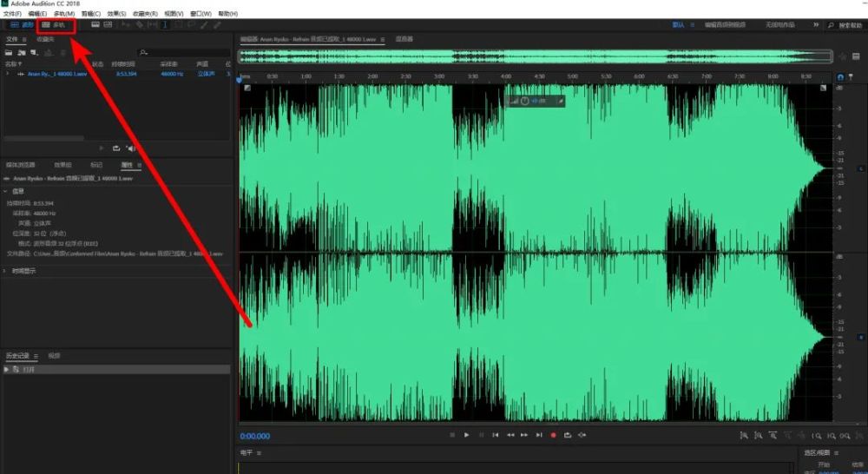Screen dimensions: 868x474
Task: Expand the 时间显示 section
Action: (x=7, y=271)
